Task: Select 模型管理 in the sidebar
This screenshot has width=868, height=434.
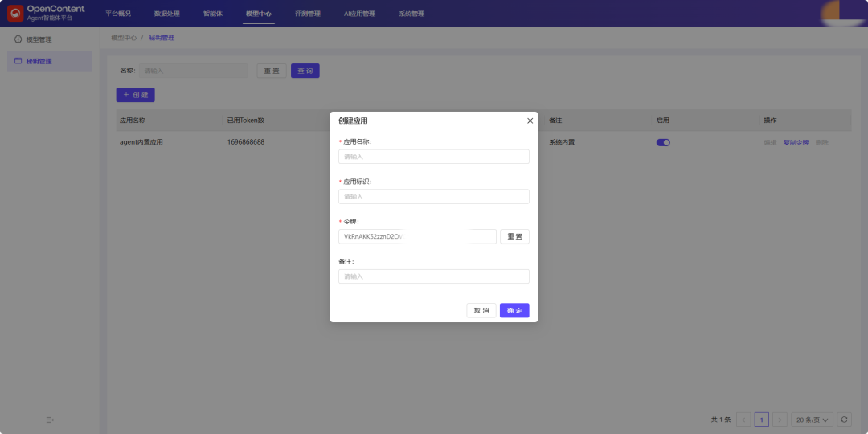Action: pos(50,40)
